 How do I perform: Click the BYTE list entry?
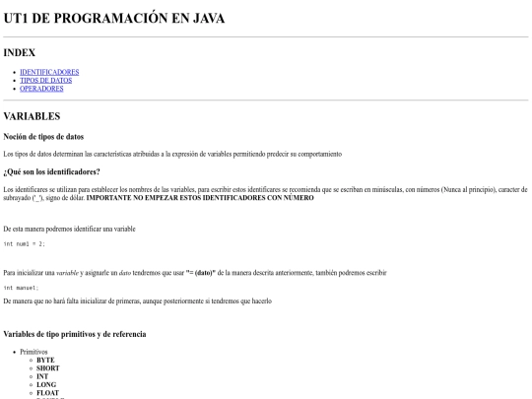point(45,360)
